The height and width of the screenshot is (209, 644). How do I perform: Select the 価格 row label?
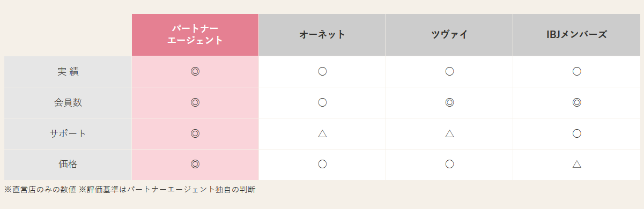pos(68,165)
